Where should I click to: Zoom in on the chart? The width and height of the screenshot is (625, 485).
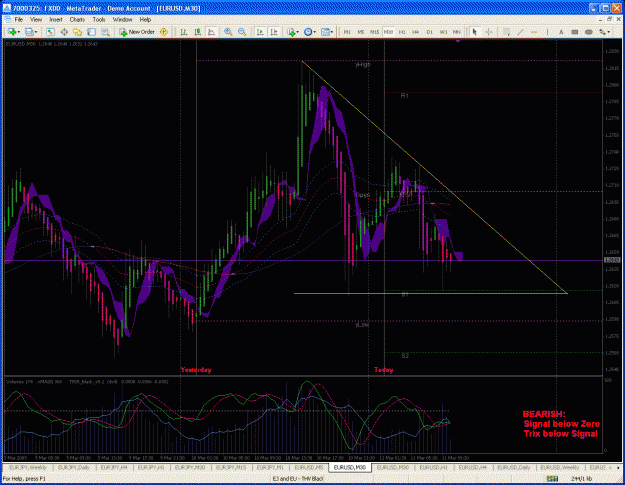coord(228,32)
